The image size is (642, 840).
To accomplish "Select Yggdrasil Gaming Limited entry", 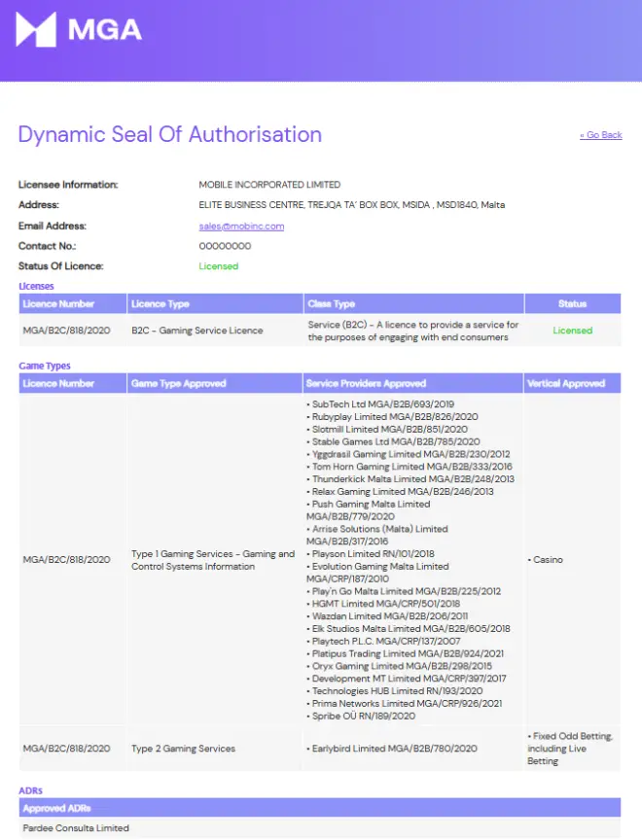I will click(x=409, y=454).
